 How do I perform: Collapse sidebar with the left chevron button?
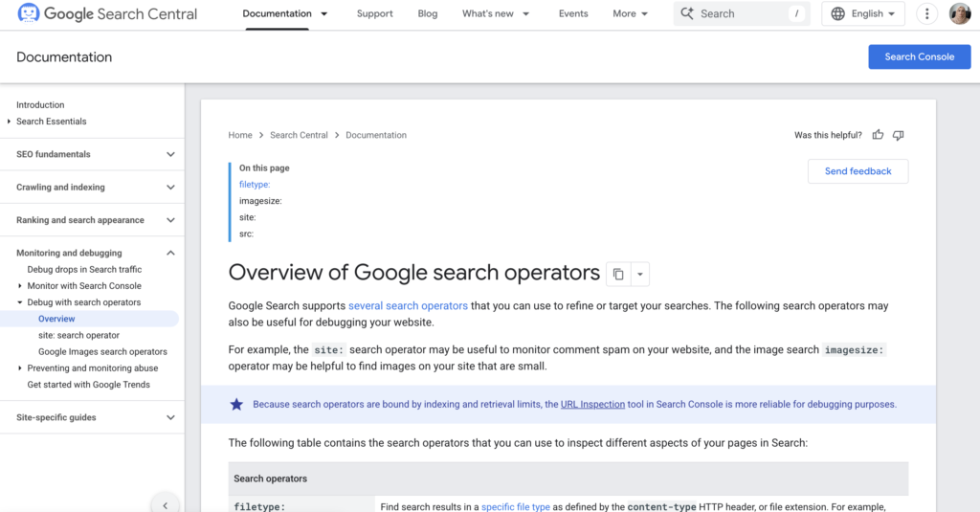point(165,505)
